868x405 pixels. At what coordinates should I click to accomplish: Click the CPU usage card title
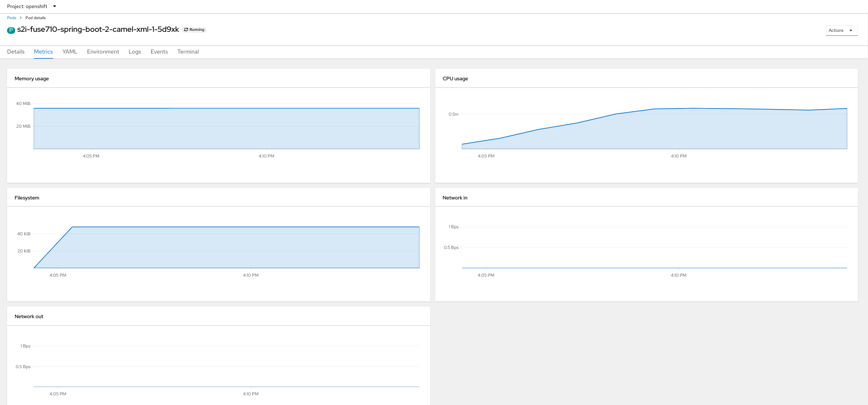(455, 79)
